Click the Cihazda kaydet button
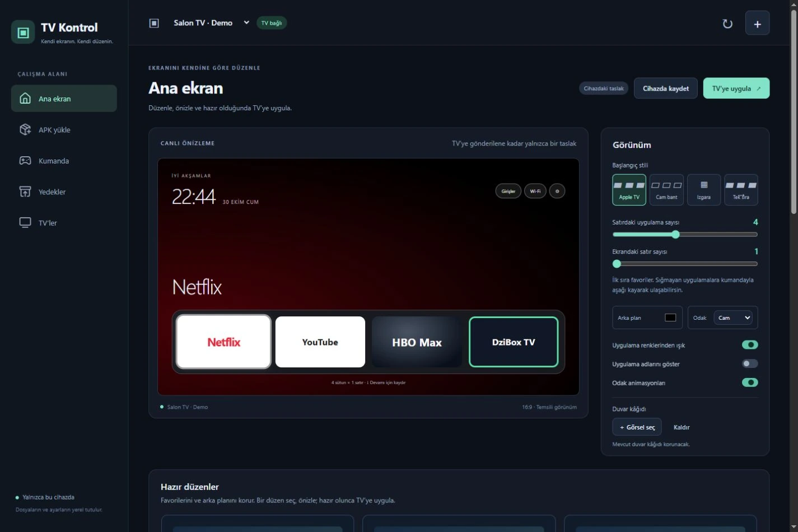 click(x=665, y=88)
